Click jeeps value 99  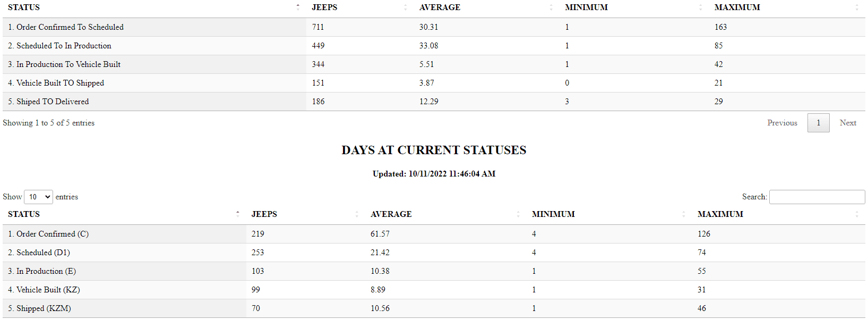click(255, 290)
